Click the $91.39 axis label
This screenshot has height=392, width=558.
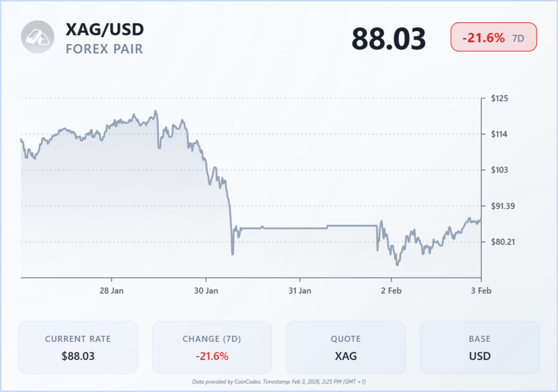click(503, 206)
